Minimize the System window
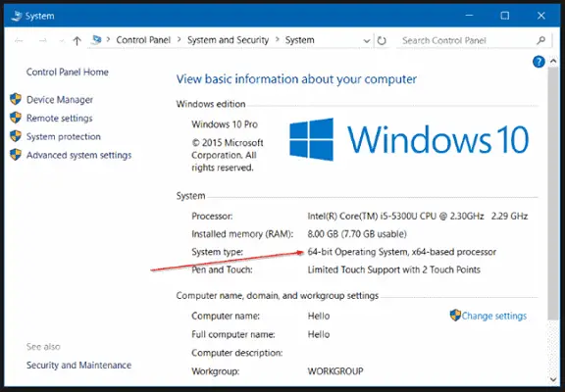Image resolution: width=565 pixels, height=392 pixels. point(469,16)
